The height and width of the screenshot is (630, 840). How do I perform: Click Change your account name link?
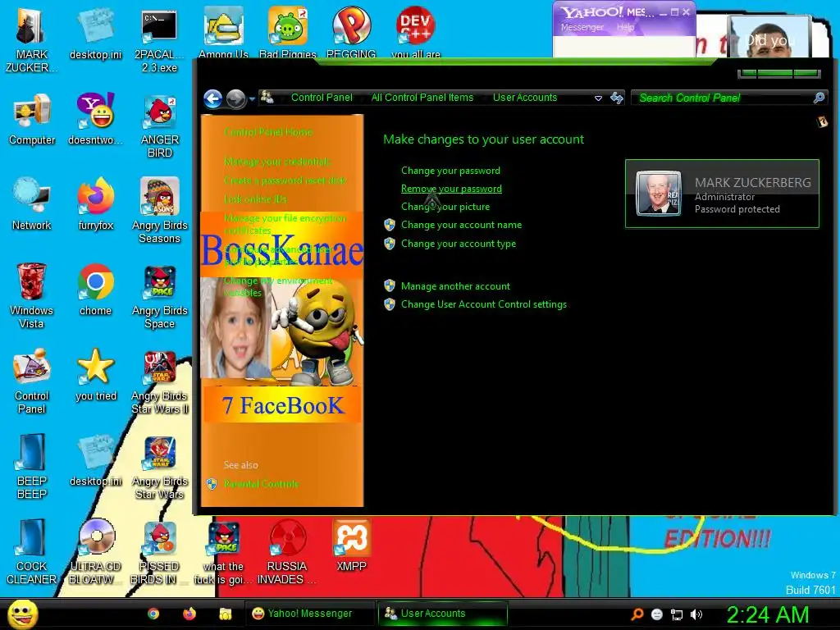[x=461, y=225]
